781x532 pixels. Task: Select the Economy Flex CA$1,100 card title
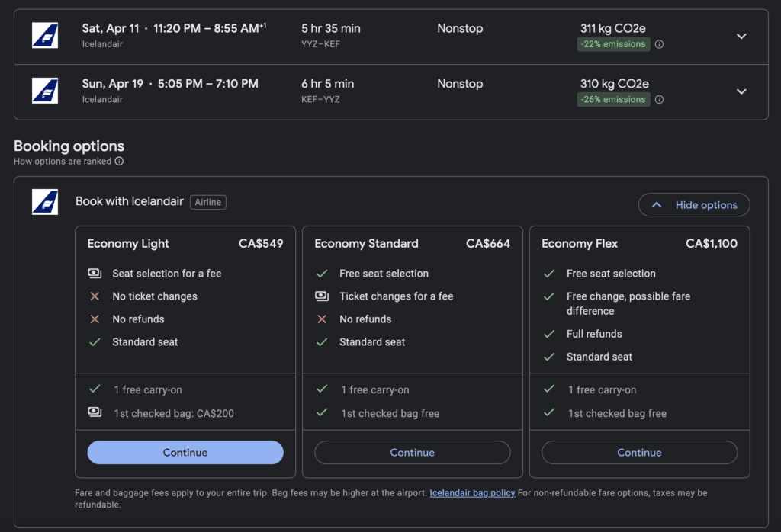580,244
